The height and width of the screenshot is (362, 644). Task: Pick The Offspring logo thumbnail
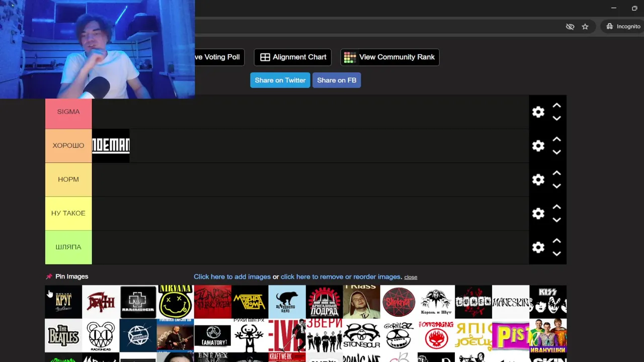click(x=436, y=335)
